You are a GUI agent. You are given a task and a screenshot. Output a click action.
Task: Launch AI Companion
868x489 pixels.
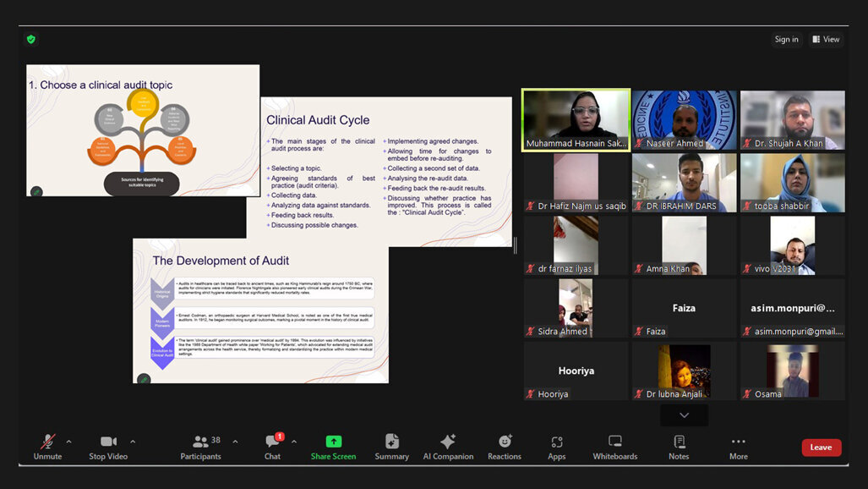pos(448,447)
